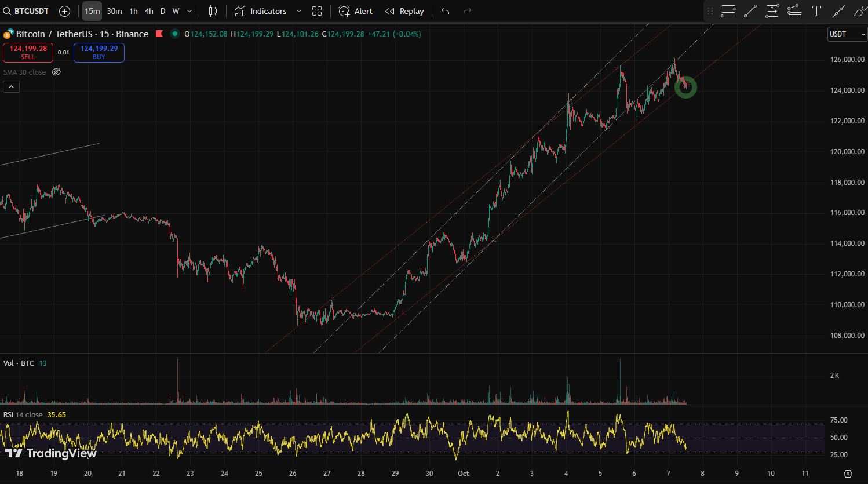Select the Text drawing tool
This screenshot has height=484, width=868.
click(x=816, y=11)
